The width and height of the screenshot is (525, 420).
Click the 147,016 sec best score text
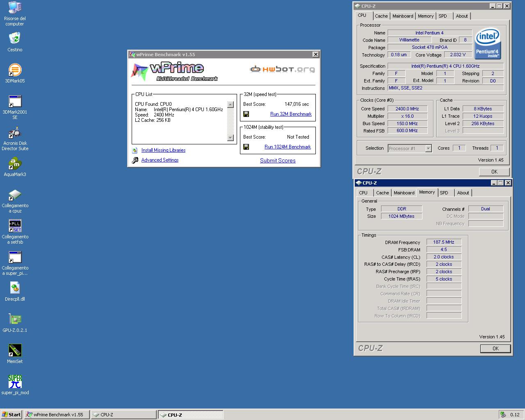tap(297, 104)
